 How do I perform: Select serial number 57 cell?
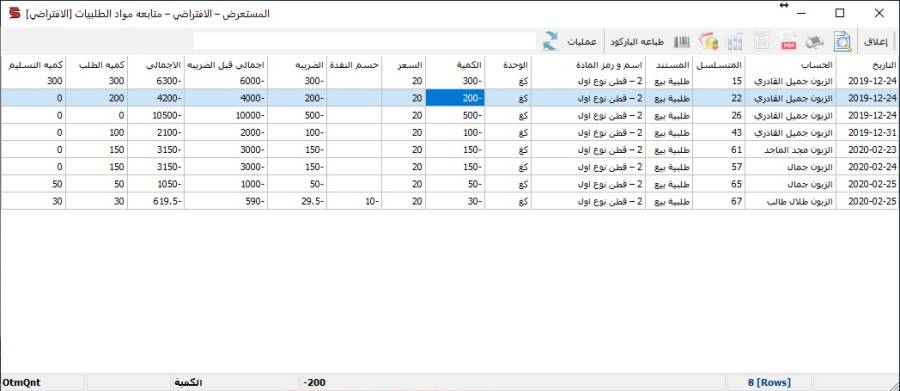point(719,167)
